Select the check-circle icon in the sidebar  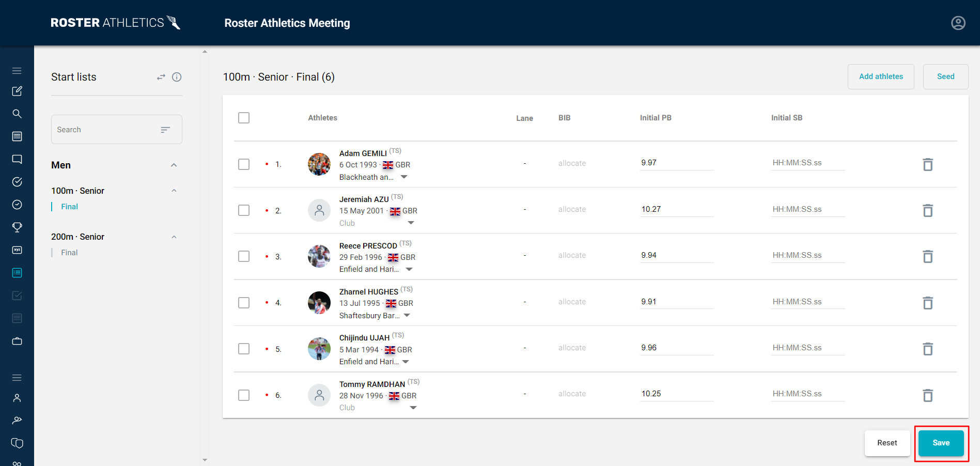(17, 181)
